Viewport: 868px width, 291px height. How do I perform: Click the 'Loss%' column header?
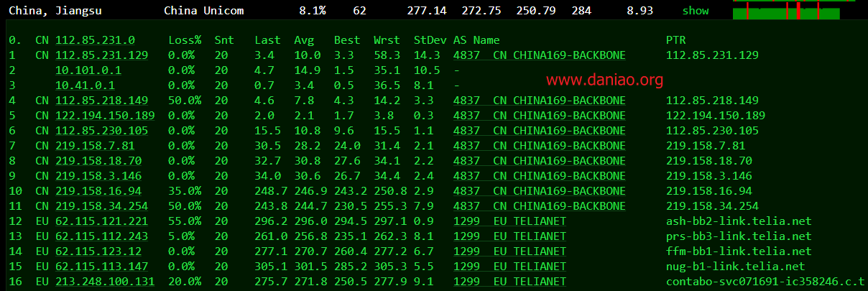click(x=185, y=40)
